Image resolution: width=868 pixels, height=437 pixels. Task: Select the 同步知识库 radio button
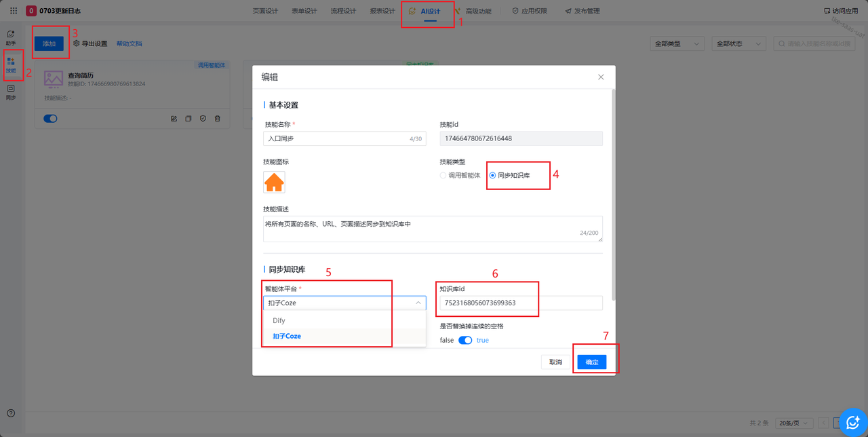pyautogui.click(x=493, y=176)
